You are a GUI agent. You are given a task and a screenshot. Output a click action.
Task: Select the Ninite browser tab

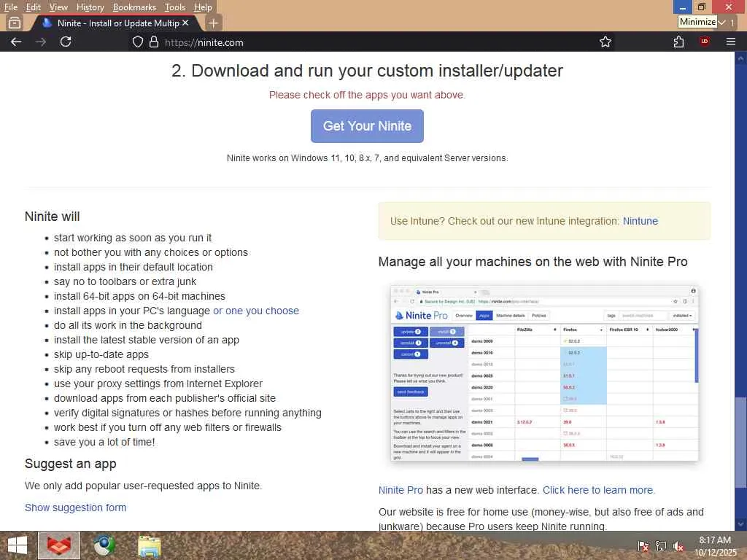point(115,23)
